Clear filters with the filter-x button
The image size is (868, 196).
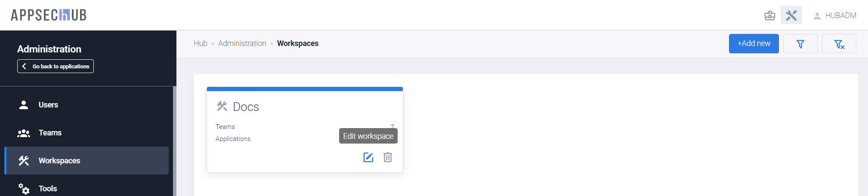[x=839, y=44]
